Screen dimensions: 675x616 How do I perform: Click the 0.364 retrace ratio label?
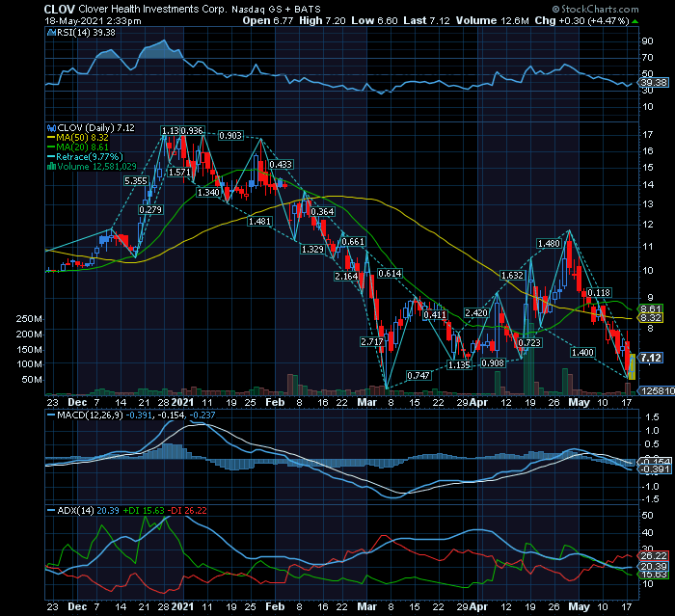(322, 212)
